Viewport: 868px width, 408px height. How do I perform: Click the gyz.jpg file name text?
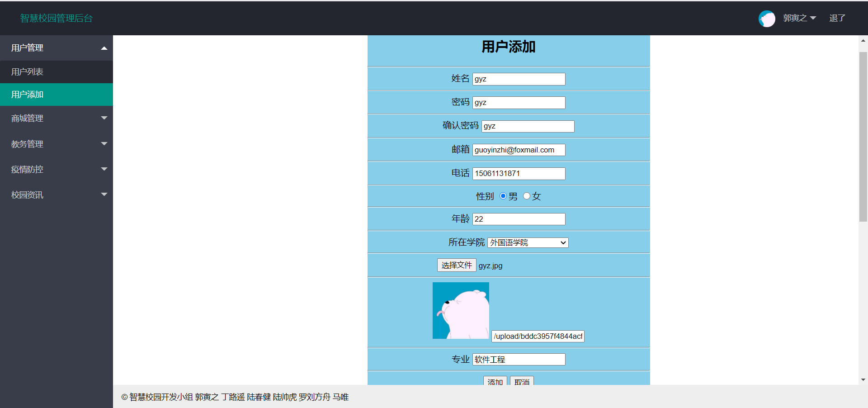[x=491, y=266]
